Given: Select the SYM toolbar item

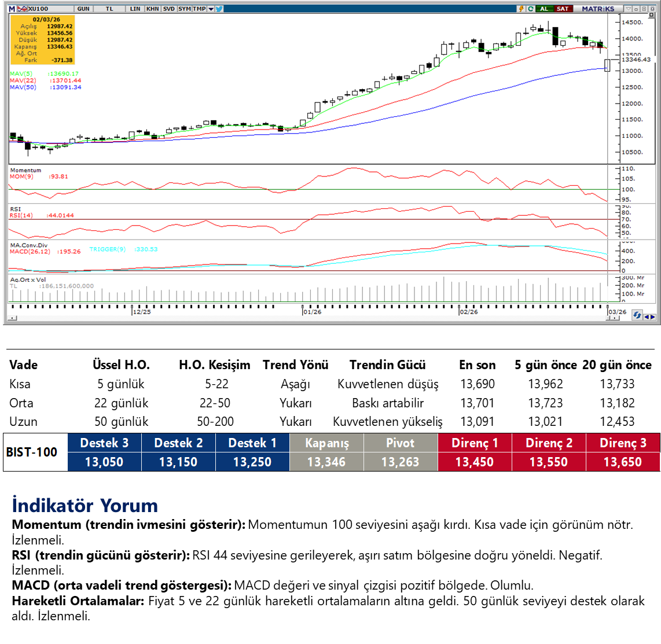Looking at the screenshot, I should (184, 9).
